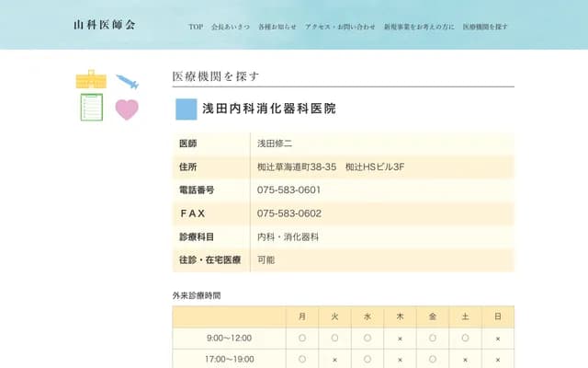Open the 山科医師会 site logo
This screenshot has height=368, width=588.
click(104, 25)
